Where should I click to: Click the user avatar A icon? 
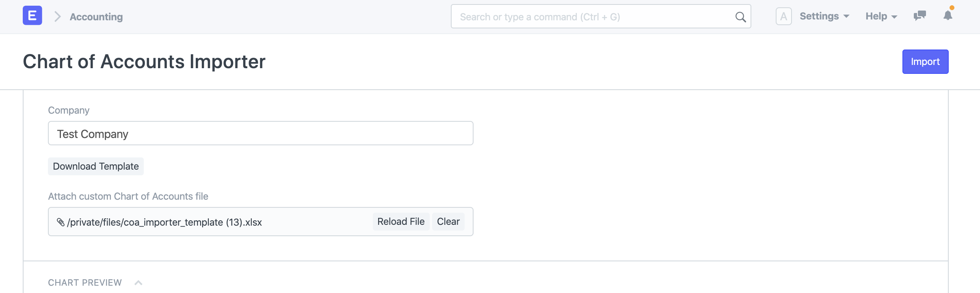[783, 17]
